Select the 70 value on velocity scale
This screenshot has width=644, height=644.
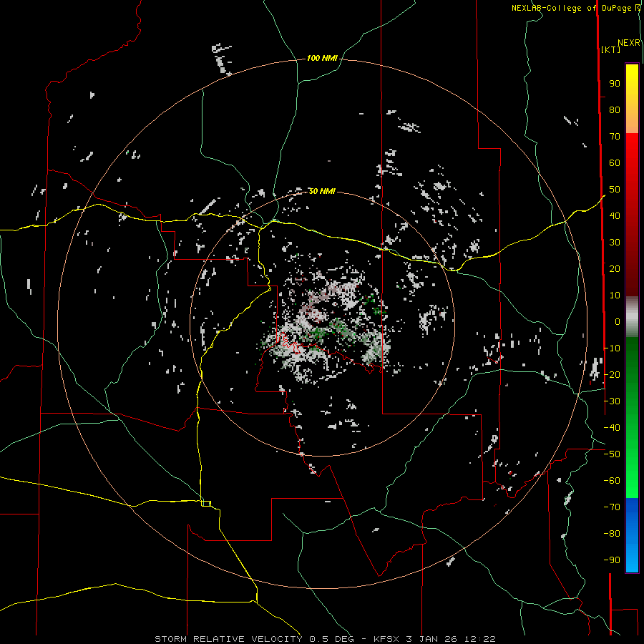(x=615, y=137)
